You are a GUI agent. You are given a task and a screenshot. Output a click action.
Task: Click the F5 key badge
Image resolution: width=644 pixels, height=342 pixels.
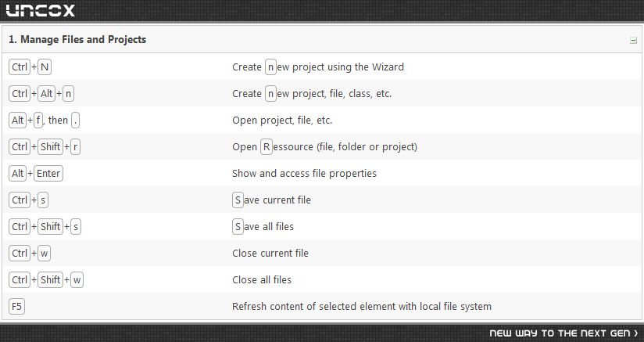click(x=17, y=306)
